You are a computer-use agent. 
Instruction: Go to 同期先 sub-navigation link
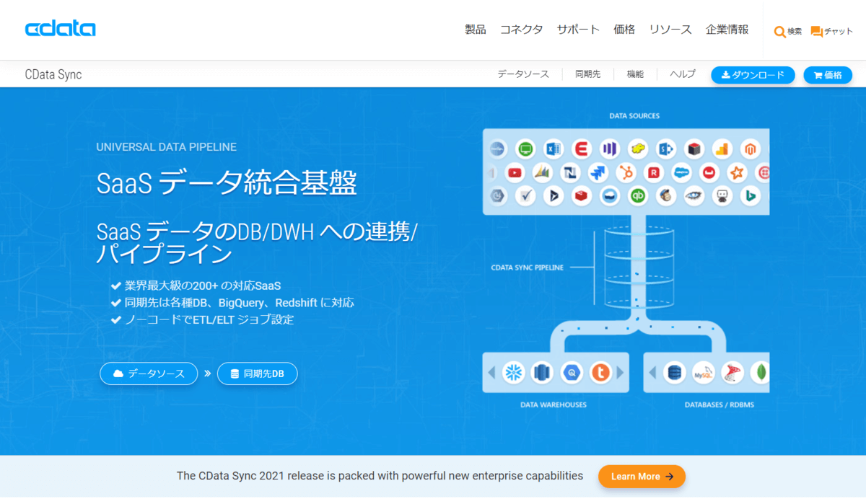pos(587,74)
